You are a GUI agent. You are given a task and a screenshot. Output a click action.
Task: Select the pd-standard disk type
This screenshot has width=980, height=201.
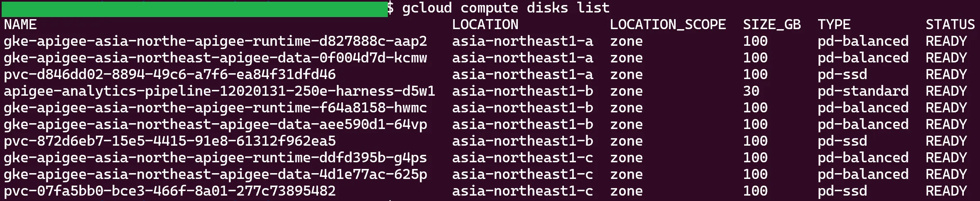coord(863,91)
